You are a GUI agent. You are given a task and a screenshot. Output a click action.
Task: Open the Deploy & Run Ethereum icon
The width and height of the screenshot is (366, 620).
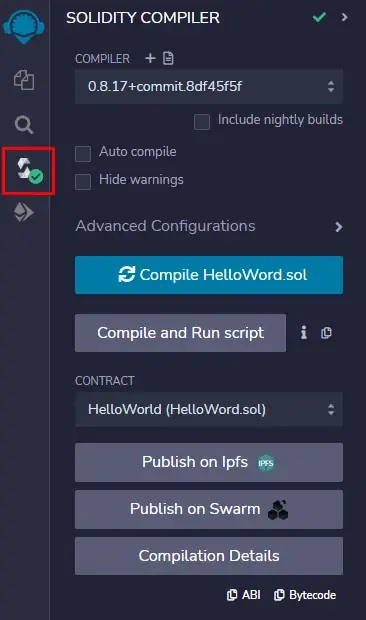[24, 212]
